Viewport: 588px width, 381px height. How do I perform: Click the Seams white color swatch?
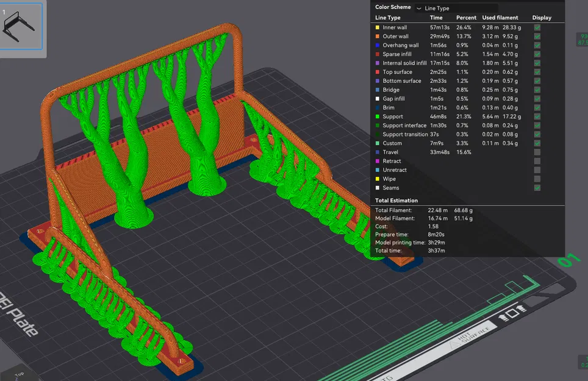click(377, 188)
